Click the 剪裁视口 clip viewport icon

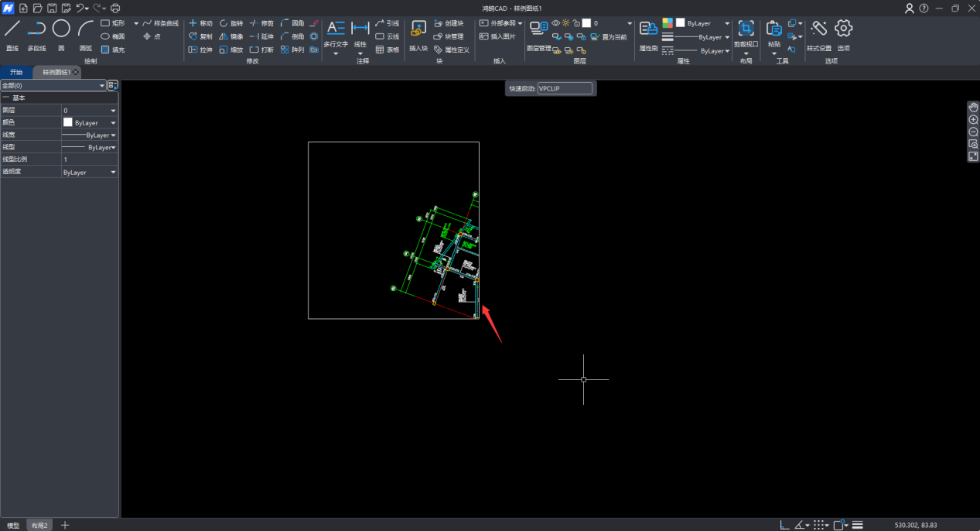point(746,35)
